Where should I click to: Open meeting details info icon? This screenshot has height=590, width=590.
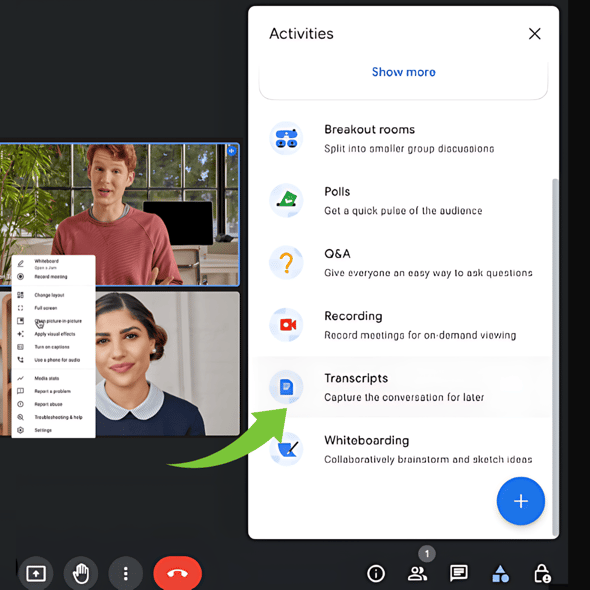pyautogui.click(x=376, y=573)
